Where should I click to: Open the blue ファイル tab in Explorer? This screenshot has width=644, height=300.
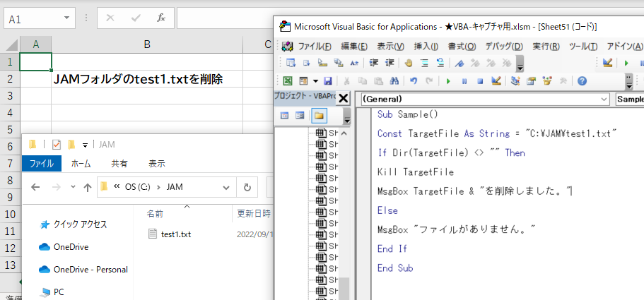pos(41,163)
